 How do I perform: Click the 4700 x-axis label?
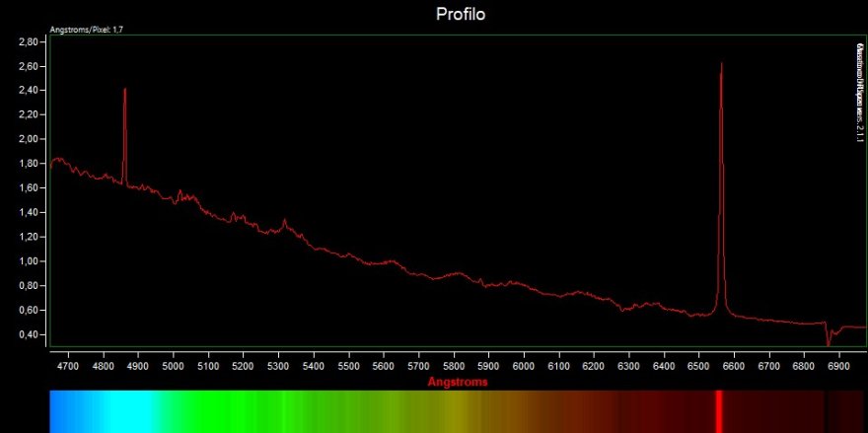coord(68,366)
